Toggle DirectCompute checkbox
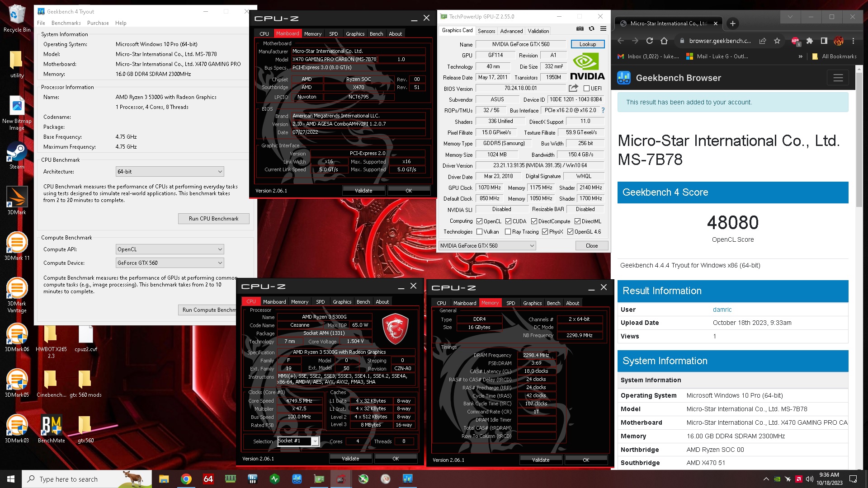Image resolution: width=868 pixels, height=488 pixels. [x=534, y=221]
